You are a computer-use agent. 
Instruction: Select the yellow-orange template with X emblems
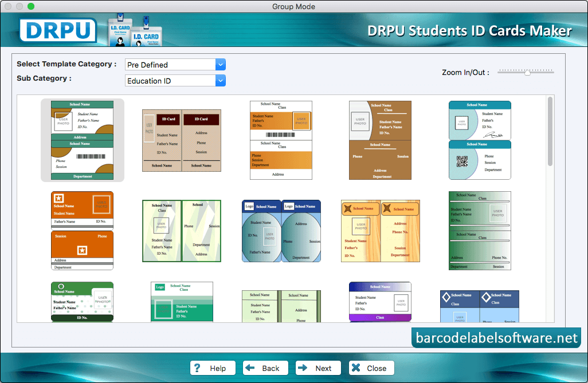[380, 231]
